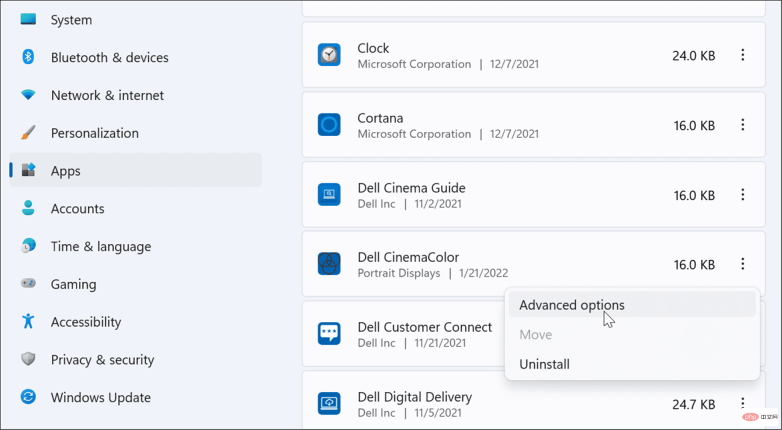Open the System settings category
The width and height of the screenshot is (782, 430).
point(71,20)
